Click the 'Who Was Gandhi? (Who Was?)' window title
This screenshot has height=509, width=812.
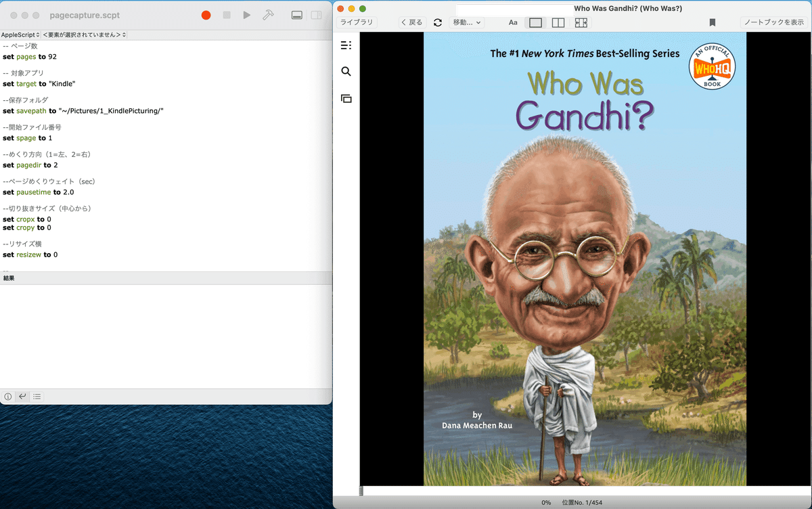click(627, 8)
